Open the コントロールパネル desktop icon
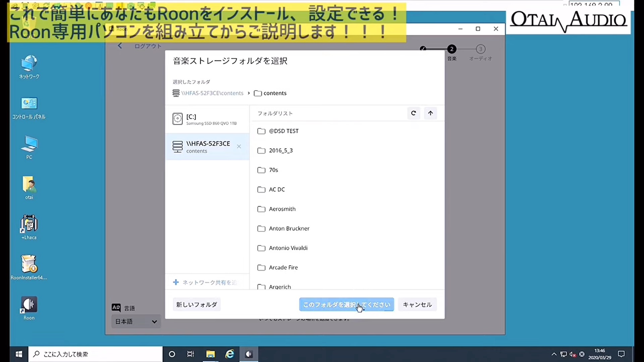This screenshot has height=362, width=644. (x=29, y=108)
